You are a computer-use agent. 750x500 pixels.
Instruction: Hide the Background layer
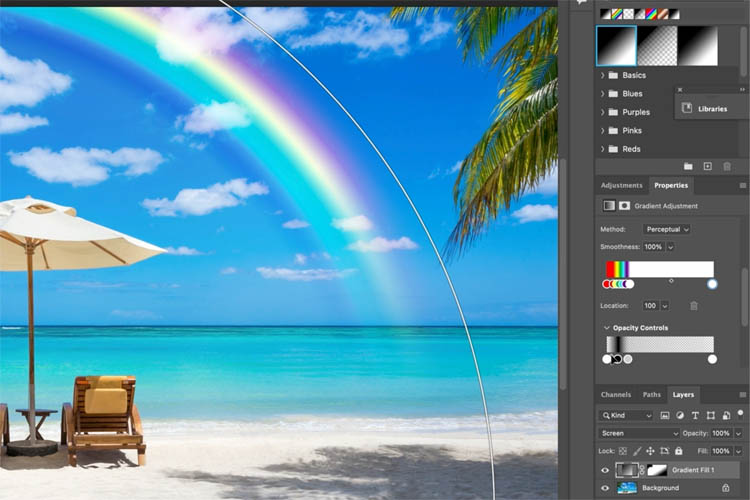point(605,488)
